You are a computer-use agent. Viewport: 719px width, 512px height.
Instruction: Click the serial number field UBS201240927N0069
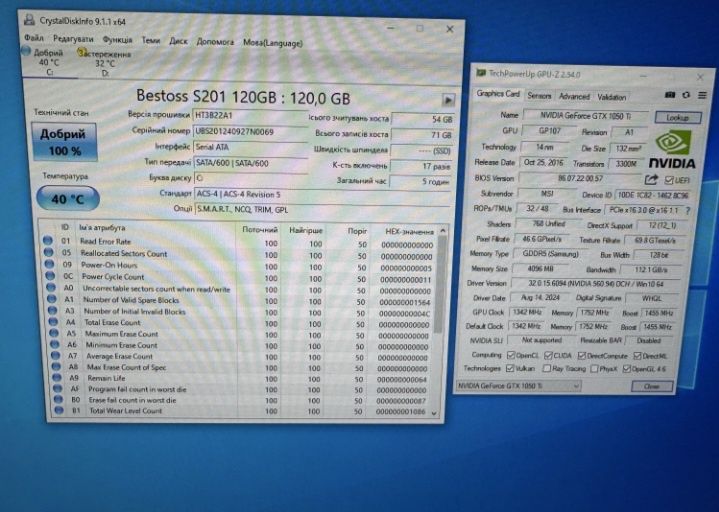pyautogui.click(x=250, y=132)
